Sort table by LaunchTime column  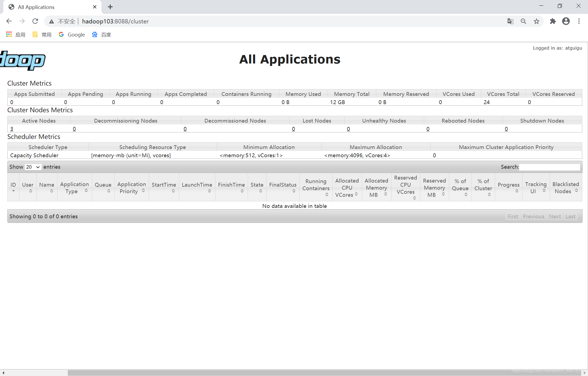(x=197, y=187)
